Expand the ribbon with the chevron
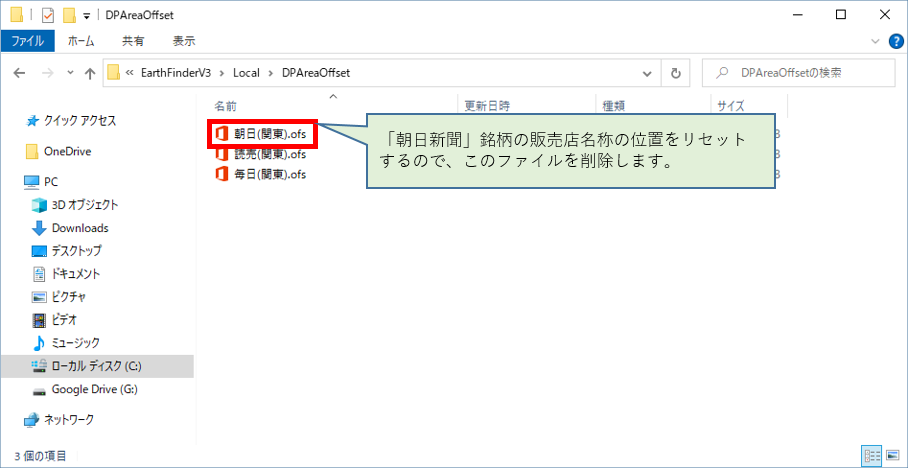This screenshot has height=468, width=908. click(875, 41)
